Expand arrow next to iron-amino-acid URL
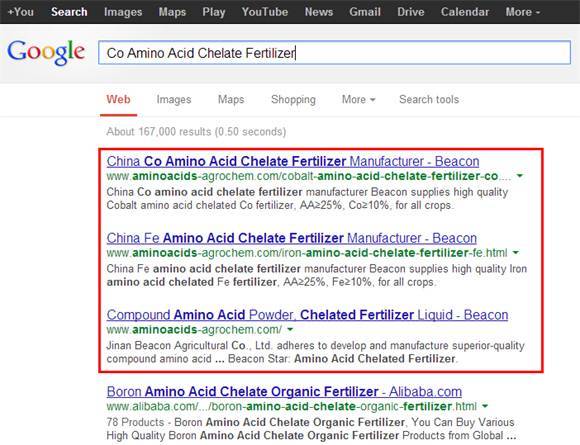The image size is (580, 445). [516, 253]
